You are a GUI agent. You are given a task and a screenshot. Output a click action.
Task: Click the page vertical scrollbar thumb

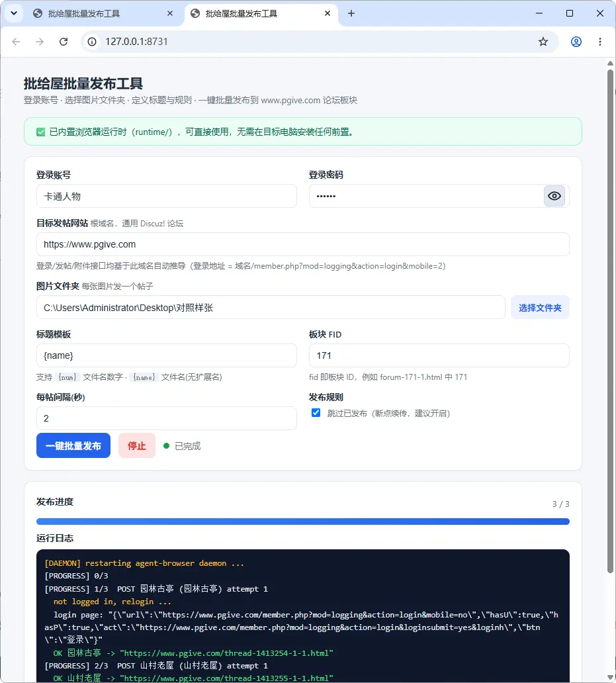[x=610, y=321]
